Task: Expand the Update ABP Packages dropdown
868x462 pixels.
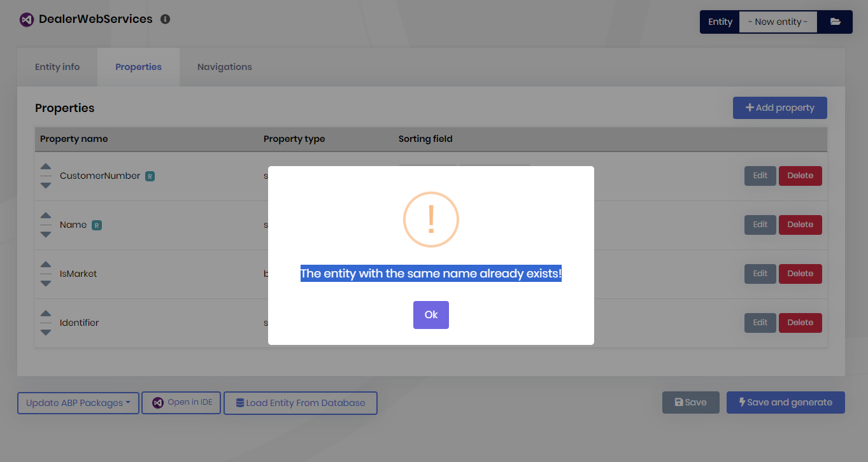Action: [78, 403]
